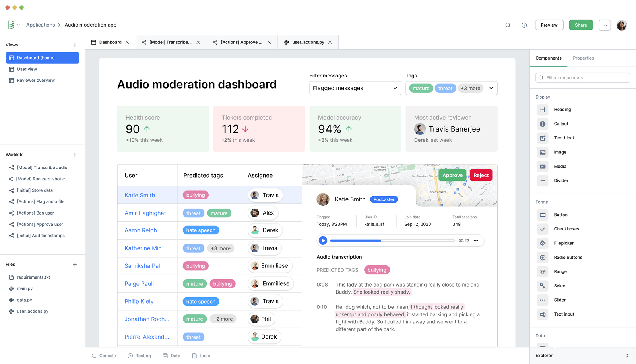Switch to the user_actions.py tab
The height and width of the screenshot is (364, 636).
point(308,42)
